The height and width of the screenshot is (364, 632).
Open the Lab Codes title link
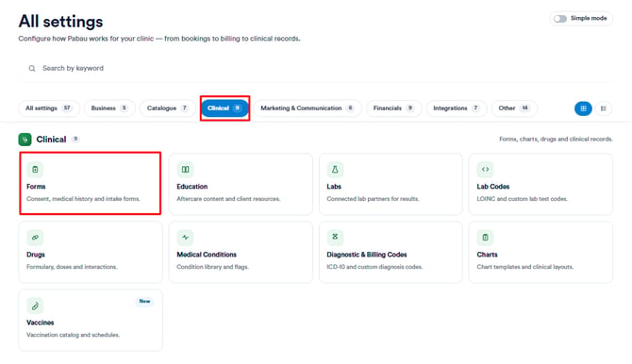[x=493, y=187]
